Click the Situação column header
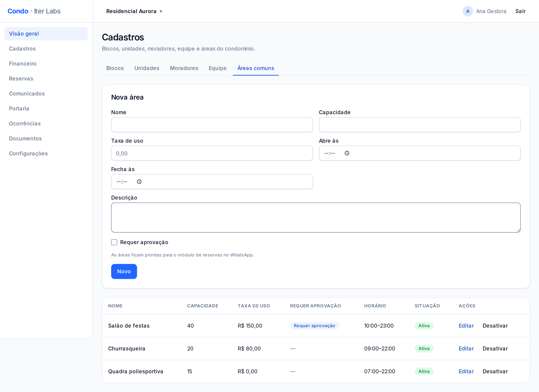 point(427,306)
